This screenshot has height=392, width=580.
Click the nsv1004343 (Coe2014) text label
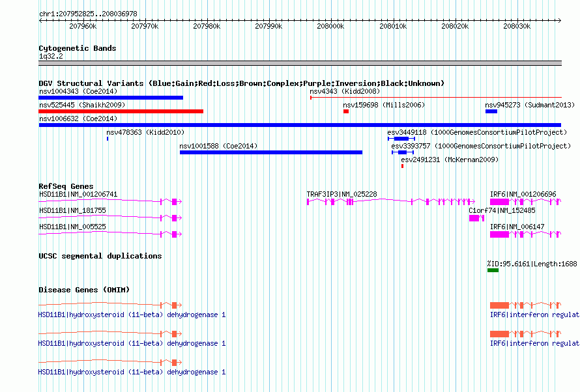pyautogui.click(x=78, y=91)
